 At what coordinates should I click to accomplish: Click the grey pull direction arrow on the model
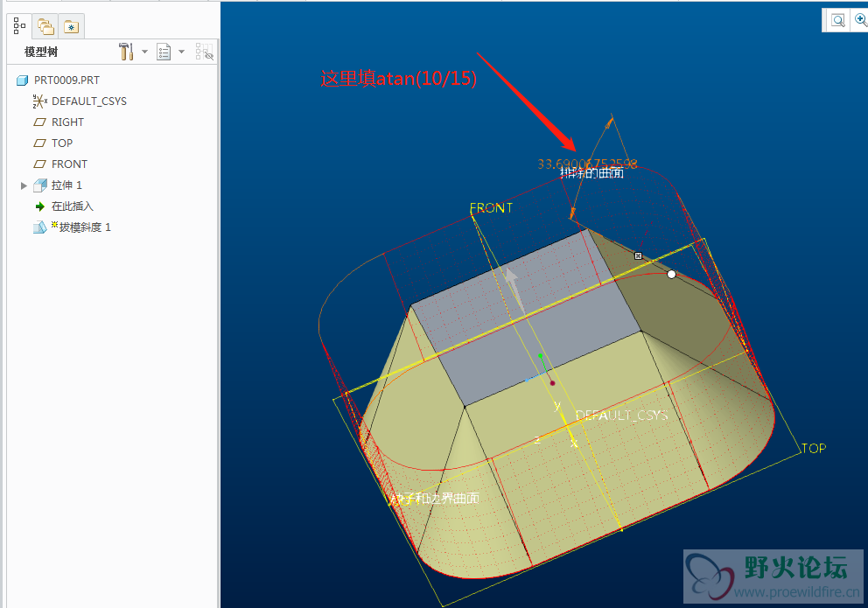click(514, 291)
